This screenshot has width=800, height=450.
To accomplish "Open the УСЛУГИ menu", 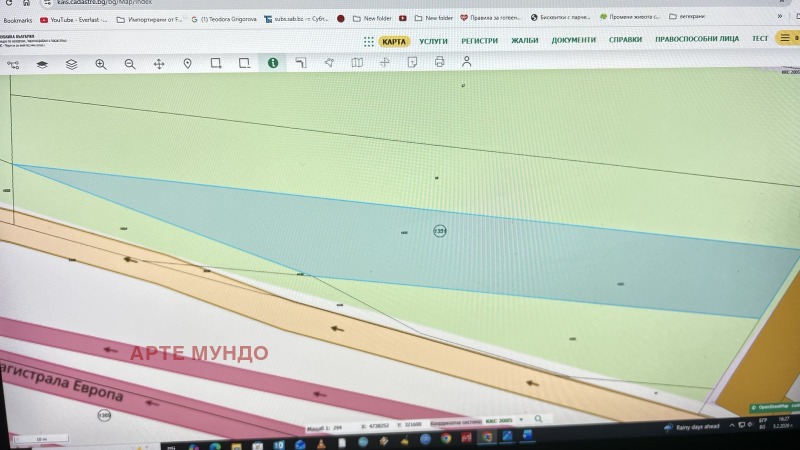I will point(434,41).
